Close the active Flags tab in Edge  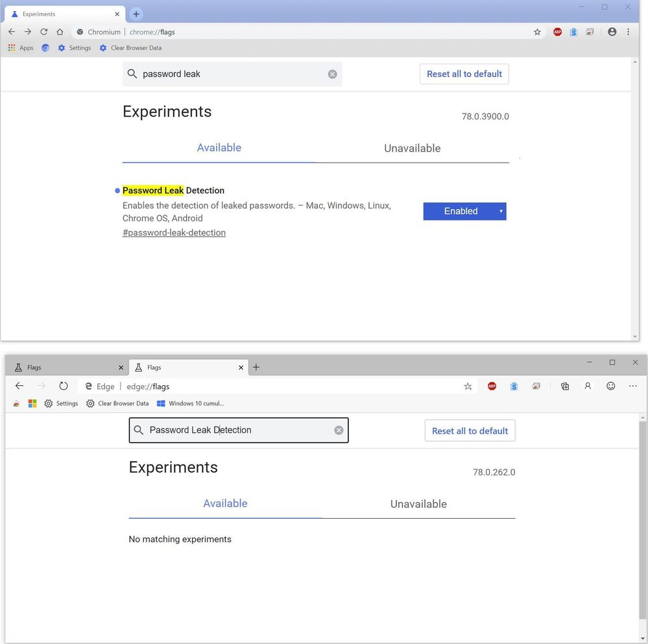tap(241, 367)
